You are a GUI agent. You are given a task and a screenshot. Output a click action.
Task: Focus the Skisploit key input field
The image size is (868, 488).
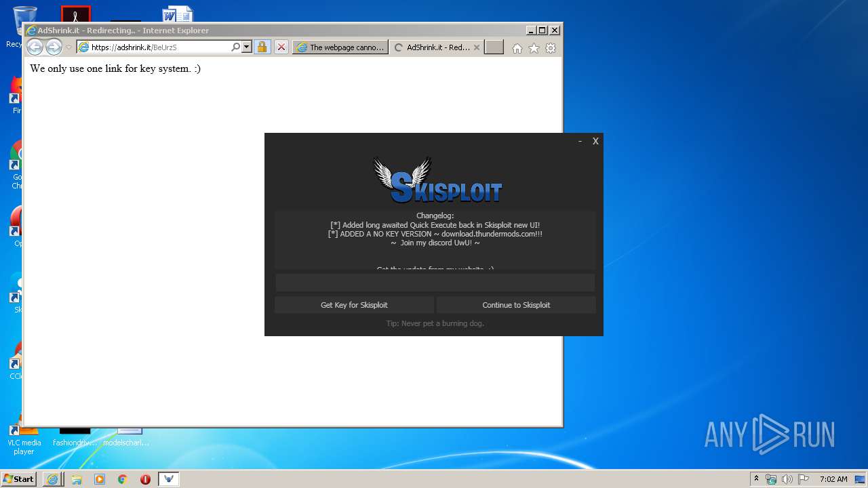[435, 283]
